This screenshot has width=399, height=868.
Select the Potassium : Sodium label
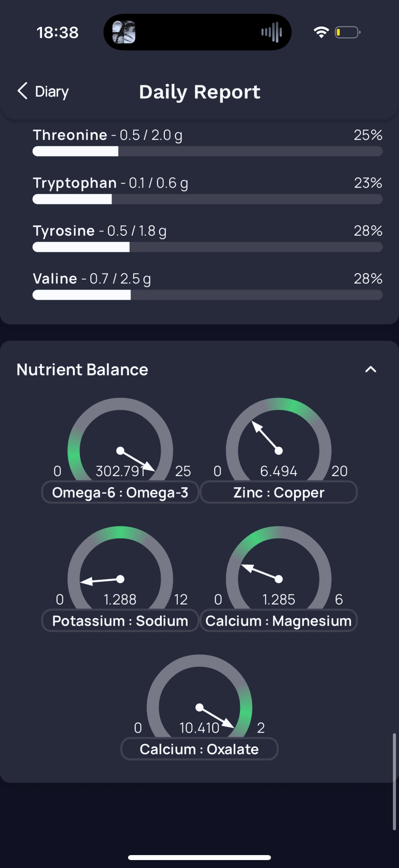pyautogui.click(x=120, y=621)
